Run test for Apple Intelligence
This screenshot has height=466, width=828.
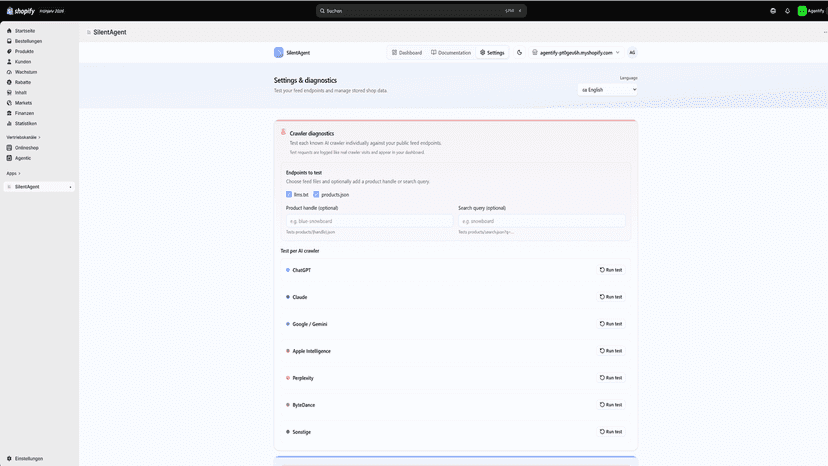point(611,351)
